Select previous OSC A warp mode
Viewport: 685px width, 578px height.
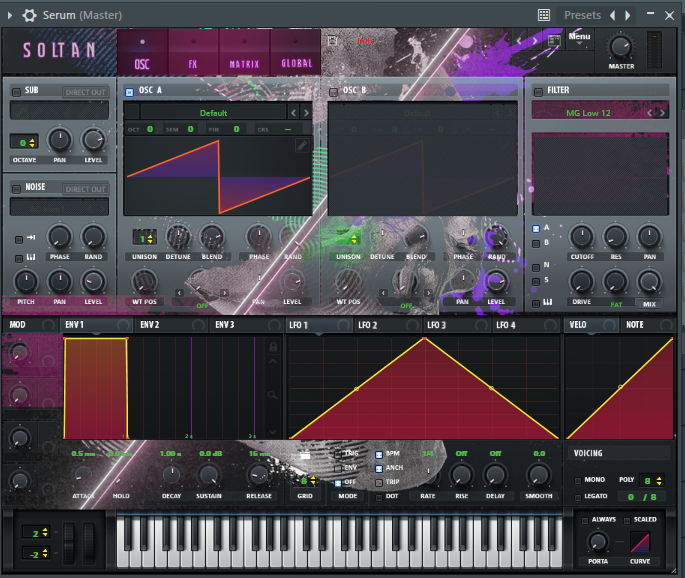[180, 293]
